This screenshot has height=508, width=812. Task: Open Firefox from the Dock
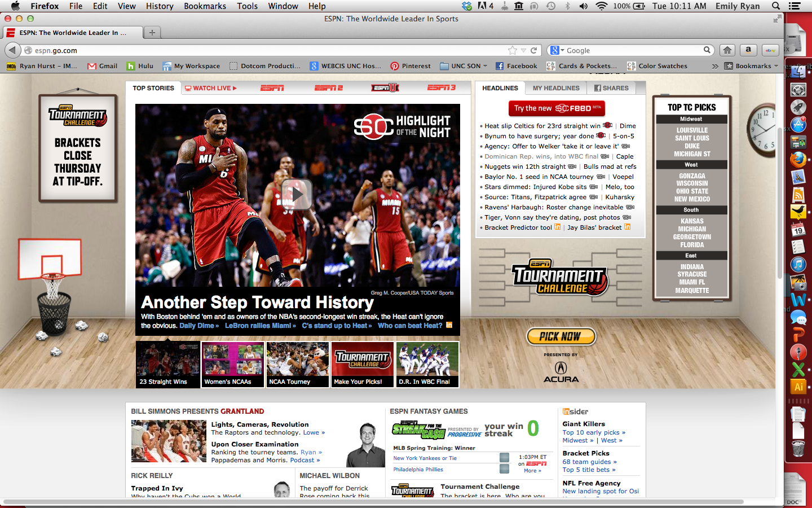(798, 159)
